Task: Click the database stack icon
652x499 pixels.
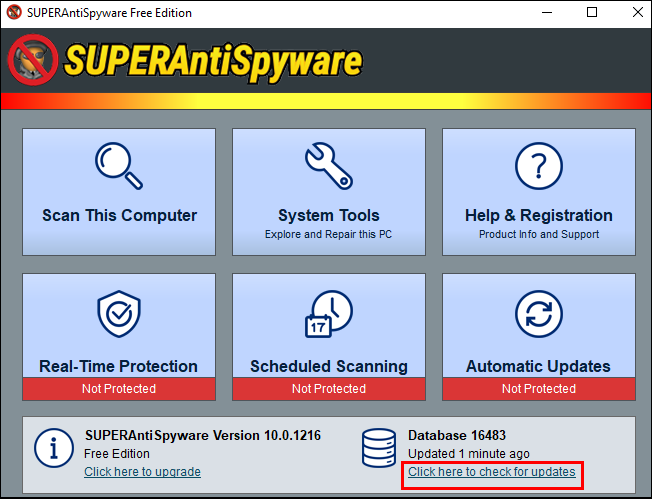Action: (378, 448)
